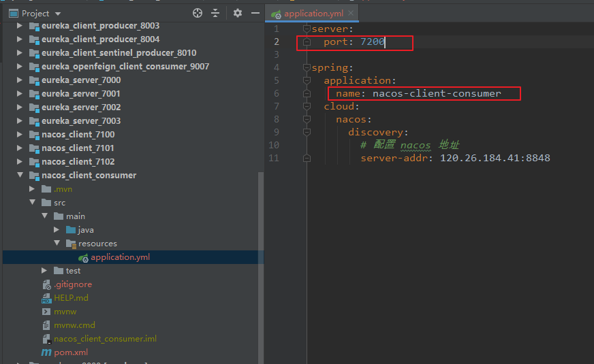This screenshot has height=364, width=594.
Task: Expand the eureka_server_7003 module
Action: pos(19,121)
